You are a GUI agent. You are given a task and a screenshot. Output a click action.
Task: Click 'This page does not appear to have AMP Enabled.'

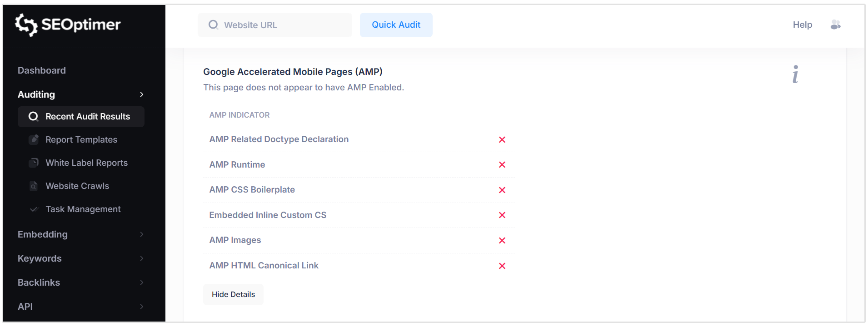(x=304, y=87)
